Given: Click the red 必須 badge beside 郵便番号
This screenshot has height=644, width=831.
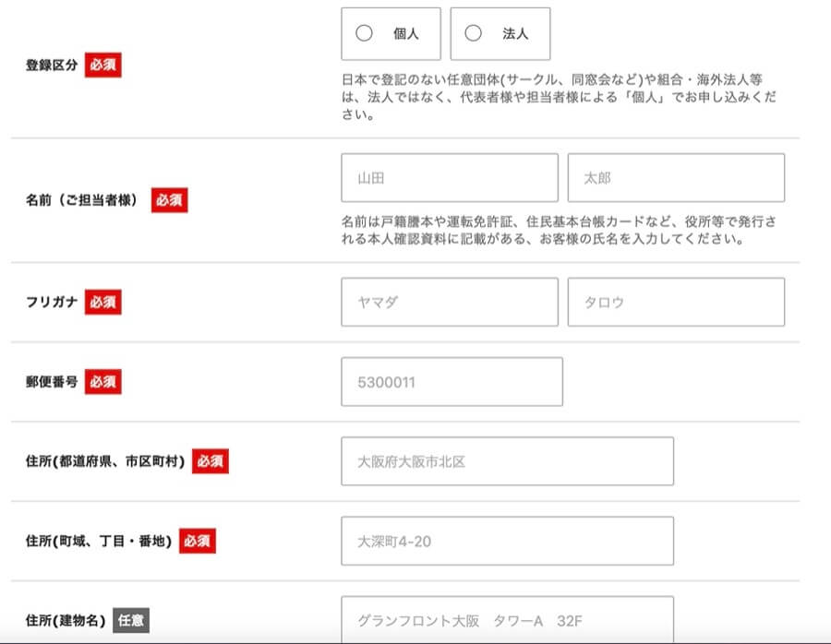Looking at the screenshot, I should point(103,382).
